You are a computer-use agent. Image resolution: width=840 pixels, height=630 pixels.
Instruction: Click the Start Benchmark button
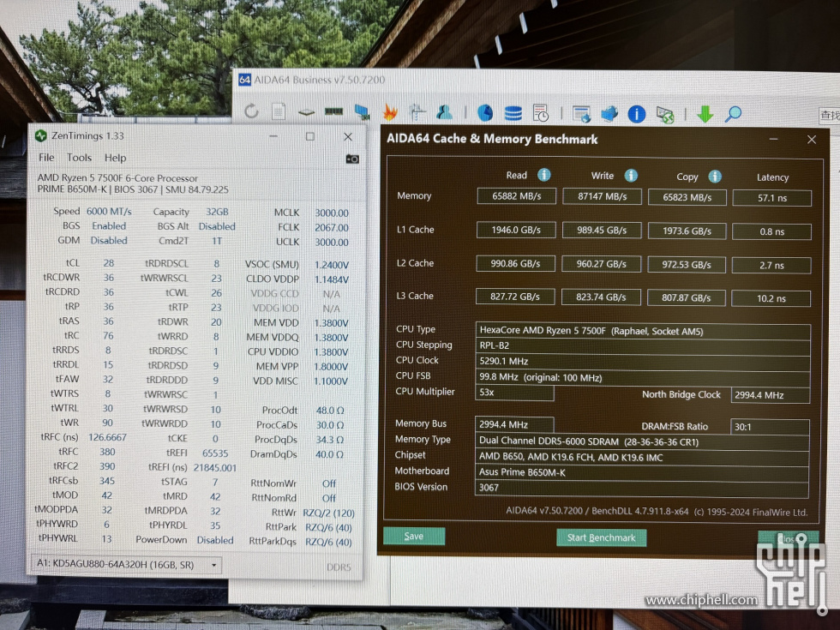click(x=601, y=537)
